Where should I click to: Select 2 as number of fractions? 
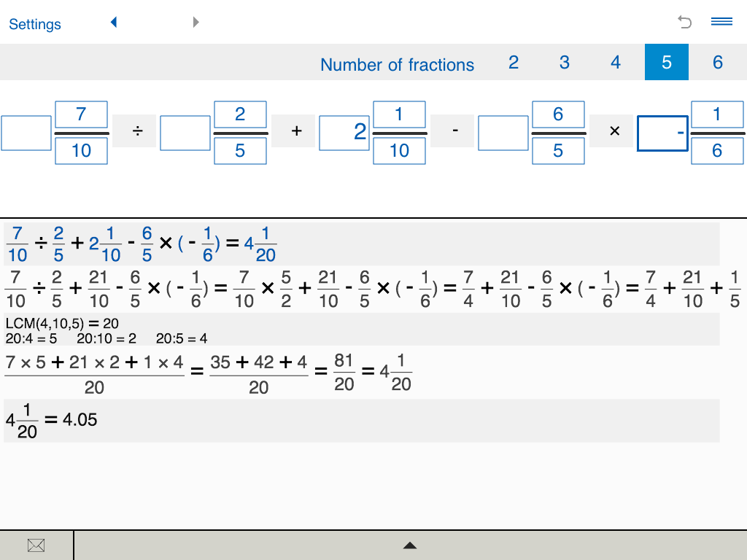513,63
